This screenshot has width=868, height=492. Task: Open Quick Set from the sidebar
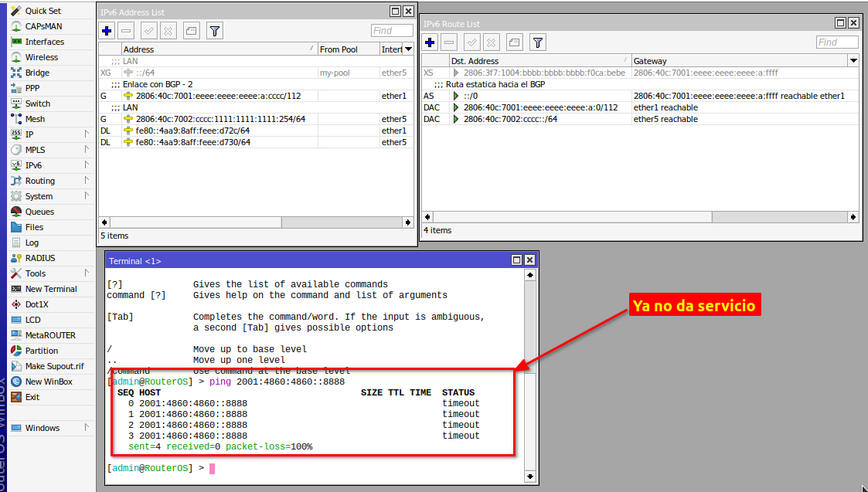tap(43, 11)
